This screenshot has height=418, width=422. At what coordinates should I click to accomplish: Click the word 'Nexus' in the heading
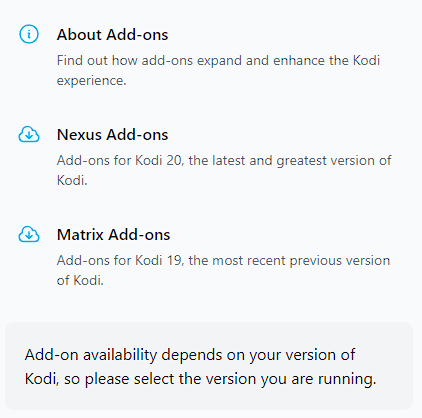[79, 135]
